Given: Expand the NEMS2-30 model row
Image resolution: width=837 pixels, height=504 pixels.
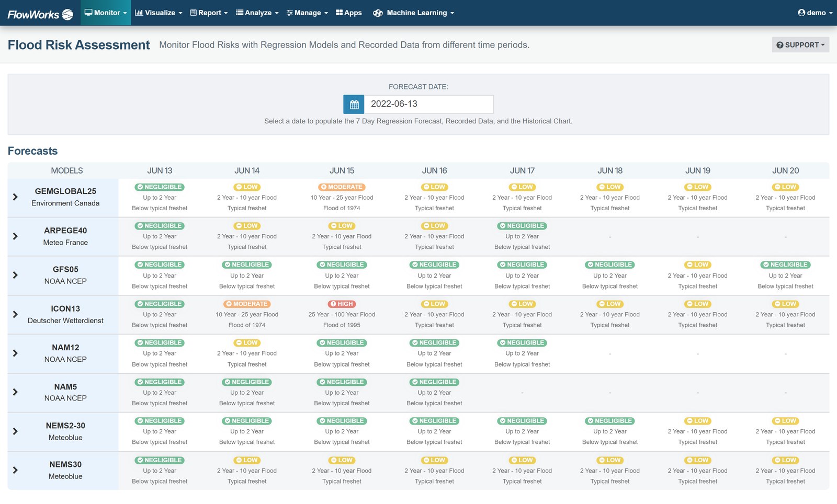Looking at the screenshot, I should [x=15, y=431].
